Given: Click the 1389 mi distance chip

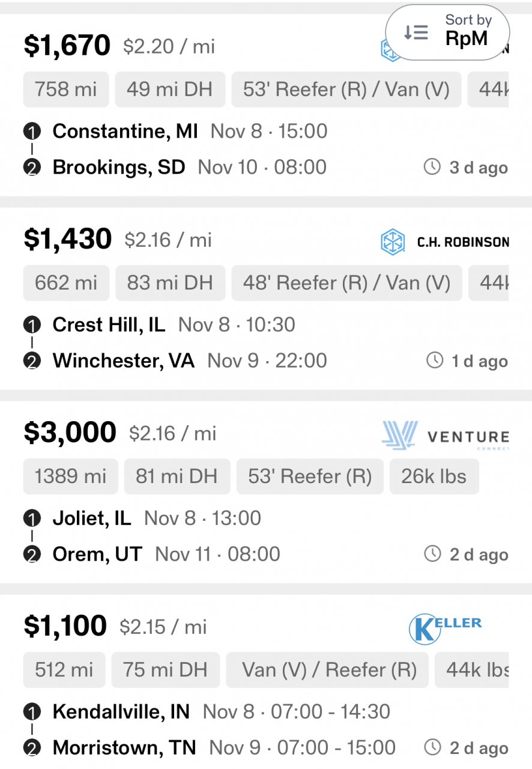Looking at the screenshot, I should pos(70,476).
